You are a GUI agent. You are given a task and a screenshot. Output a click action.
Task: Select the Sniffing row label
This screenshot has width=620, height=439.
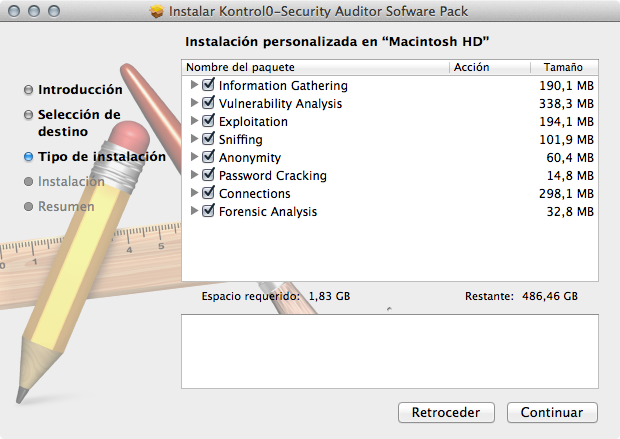(x=240, y=140)
